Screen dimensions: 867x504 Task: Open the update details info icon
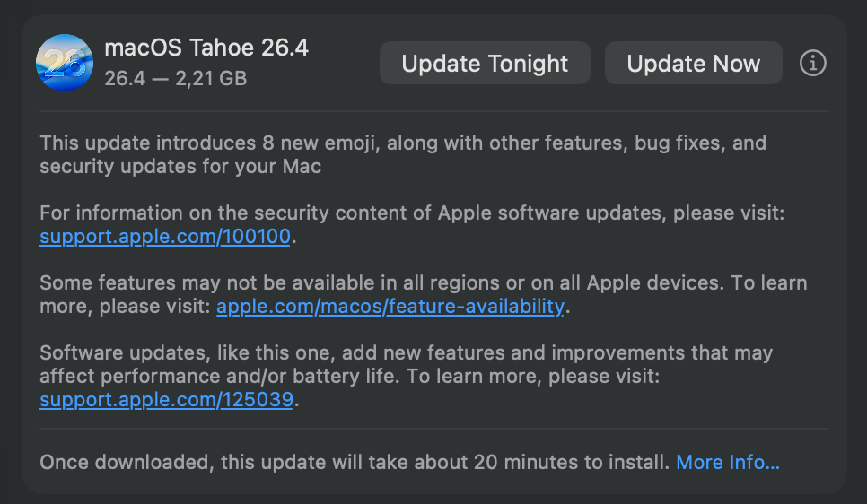coord(812,64)
